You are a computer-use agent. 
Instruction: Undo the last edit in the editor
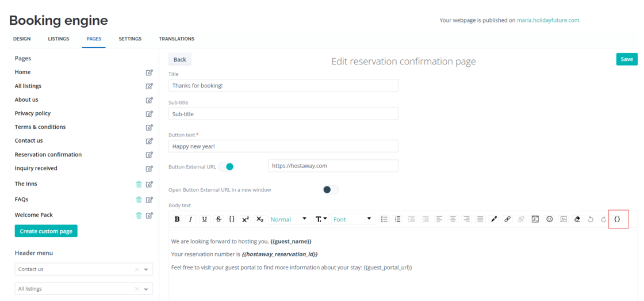(x=591, y=219)
